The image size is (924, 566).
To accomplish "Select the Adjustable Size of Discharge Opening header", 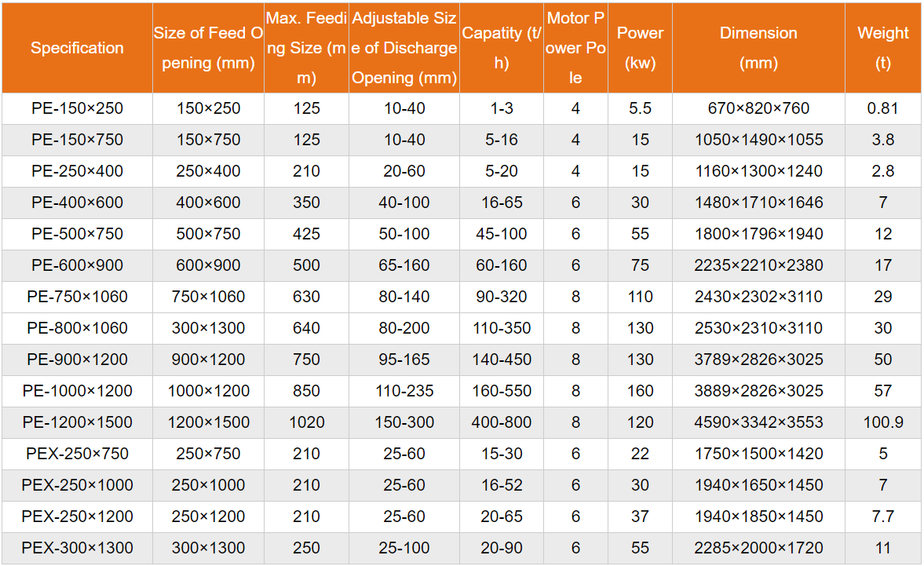I will click(404, 48).
